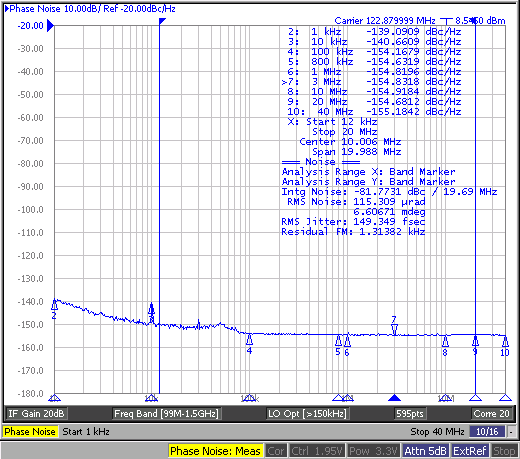This screenshot has height=459, width=520.
Task: Click active marker 7 readout 3 MHz
Action: 326,82
